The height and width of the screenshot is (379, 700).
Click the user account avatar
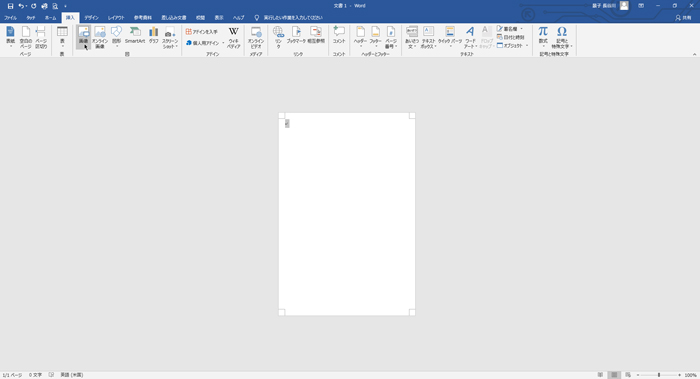click(624, 6)
